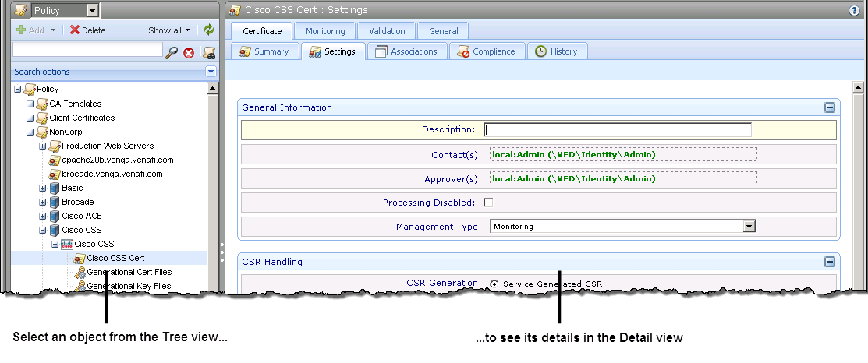This screenshot has width=868, height=363.
Task: Click the tree search text box
Action: (x=87, y=50)
